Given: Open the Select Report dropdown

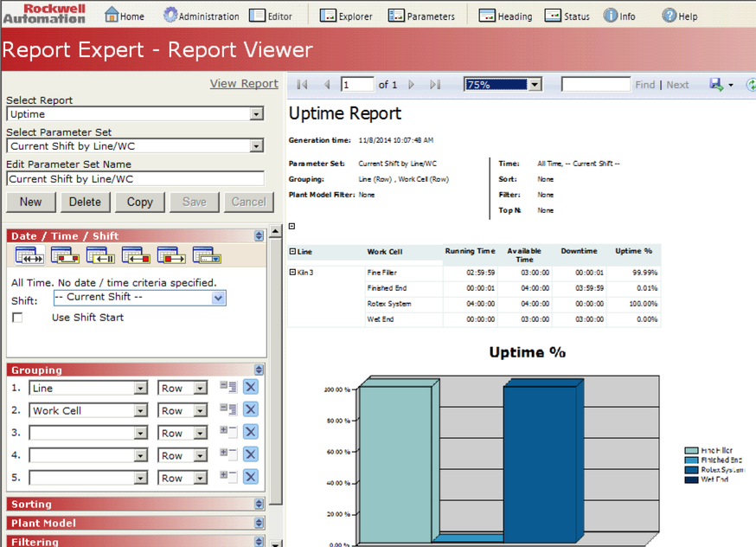Looking at the screenshot, I should point(256,114).
